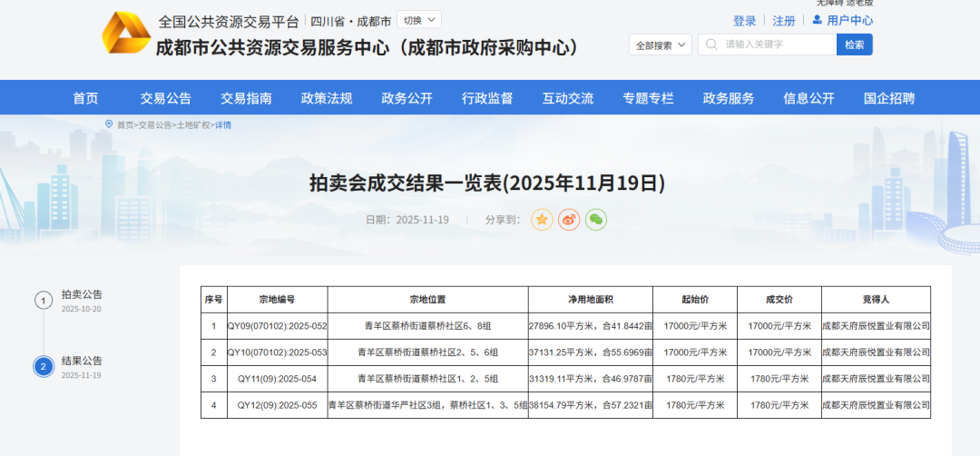Viewport: 980px width, 456px height.
Task: Select step 1 circle 拍卖公告
Action: tap(44, 301)
